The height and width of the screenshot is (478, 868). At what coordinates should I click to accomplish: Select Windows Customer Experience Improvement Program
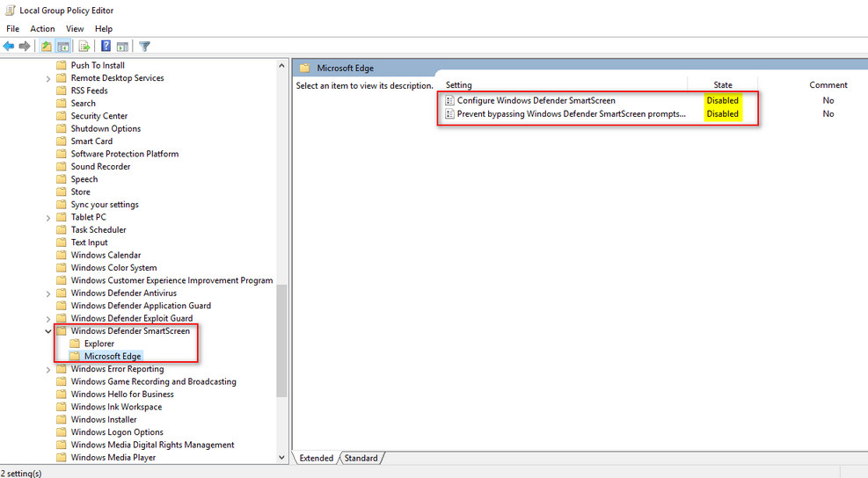[171, 280]
